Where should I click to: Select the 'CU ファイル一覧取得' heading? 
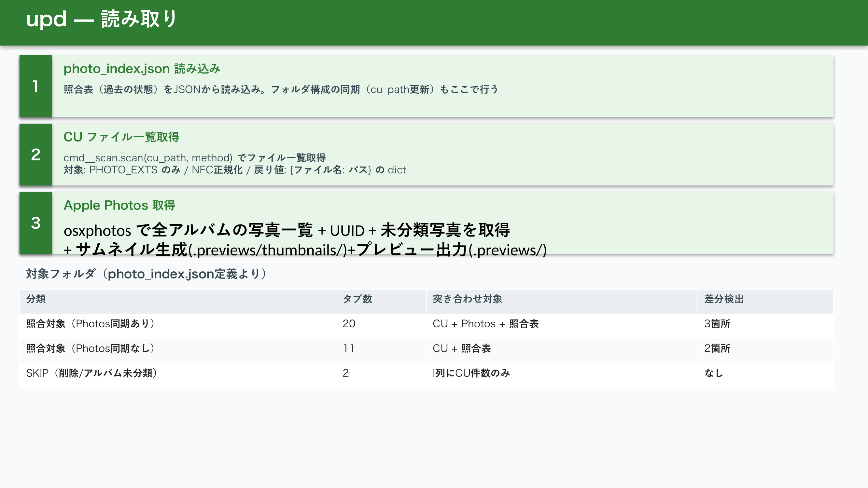121,137
